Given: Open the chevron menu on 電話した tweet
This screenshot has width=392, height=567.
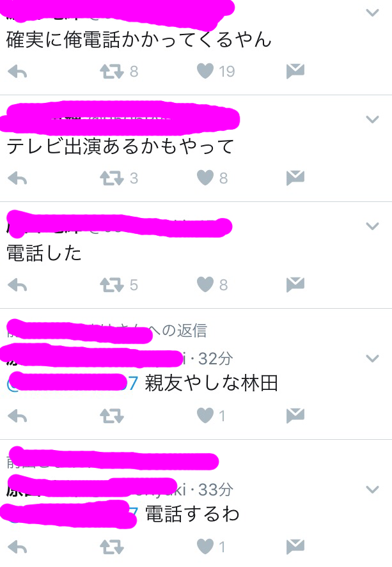Looking at the screenshot, I should [372, 226].
